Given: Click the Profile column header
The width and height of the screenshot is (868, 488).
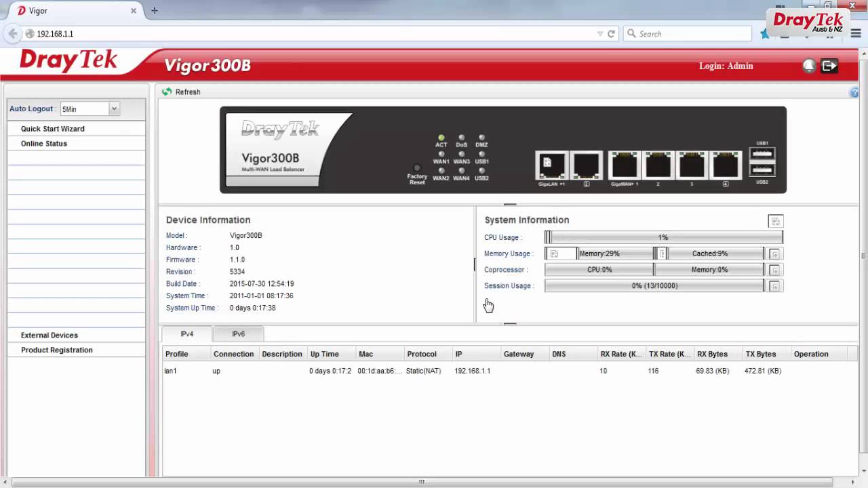Looking at the screenshot, I should pos(186,354).
